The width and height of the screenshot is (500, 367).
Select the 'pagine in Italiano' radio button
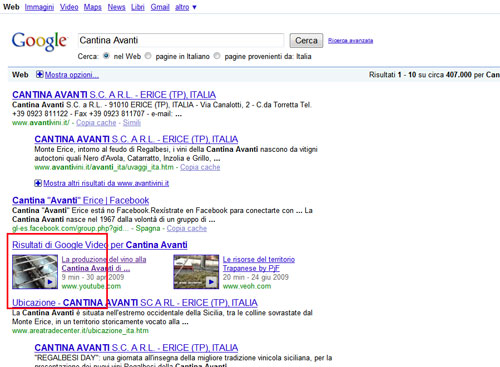click(148, 56)
